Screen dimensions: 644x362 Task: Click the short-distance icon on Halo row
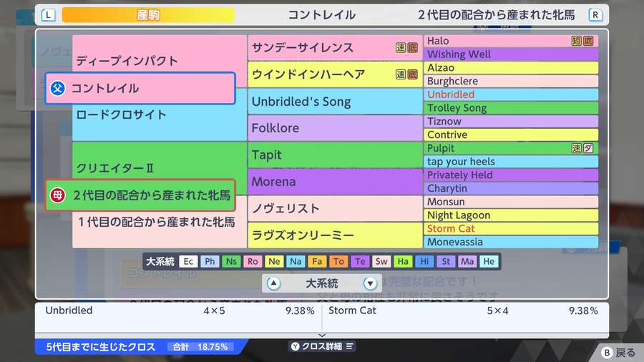(577, 41)
